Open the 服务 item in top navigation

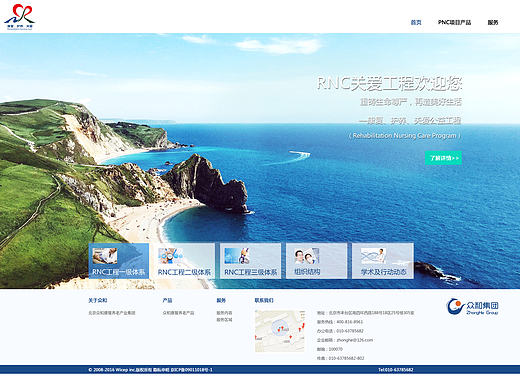pyautogui.click(x=493, y=22)
